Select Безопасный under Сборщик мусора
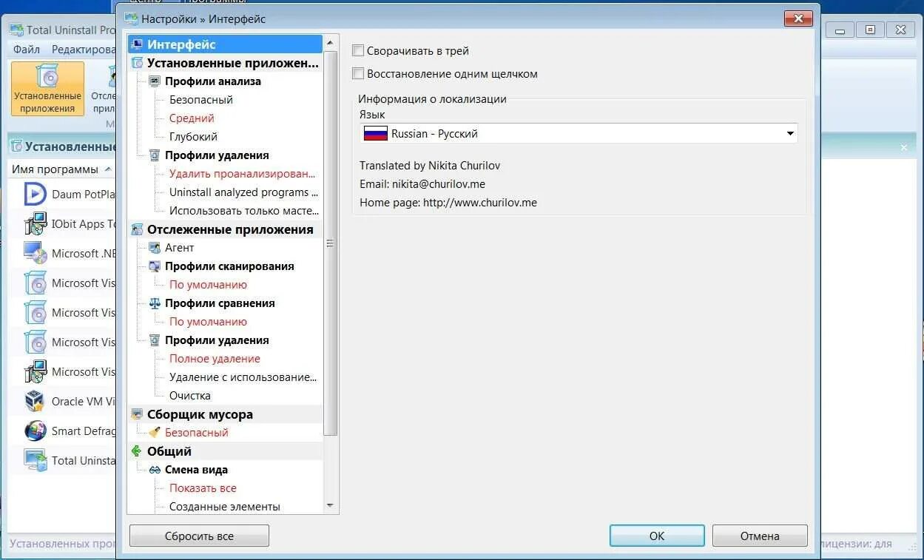The width and height of the screenshot is (924, 560). [x=197, y=433]
